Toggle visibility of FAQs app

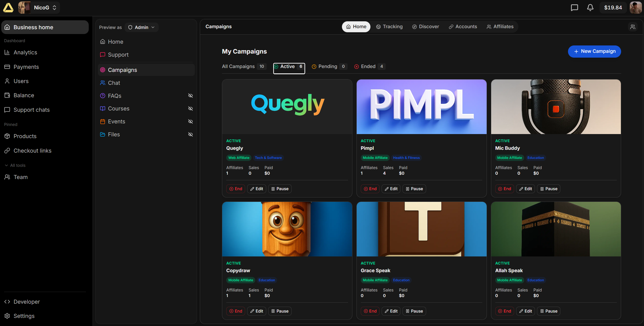pyautogui.click(x=190, y=96)
